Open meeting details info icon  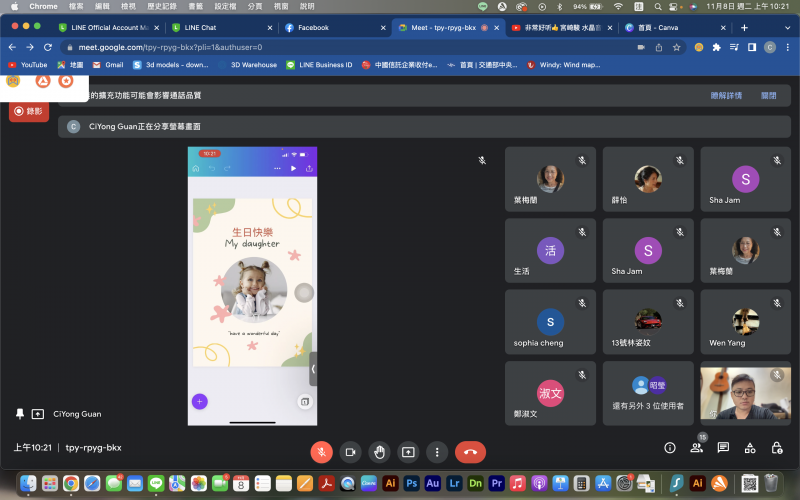click(670, 448)
